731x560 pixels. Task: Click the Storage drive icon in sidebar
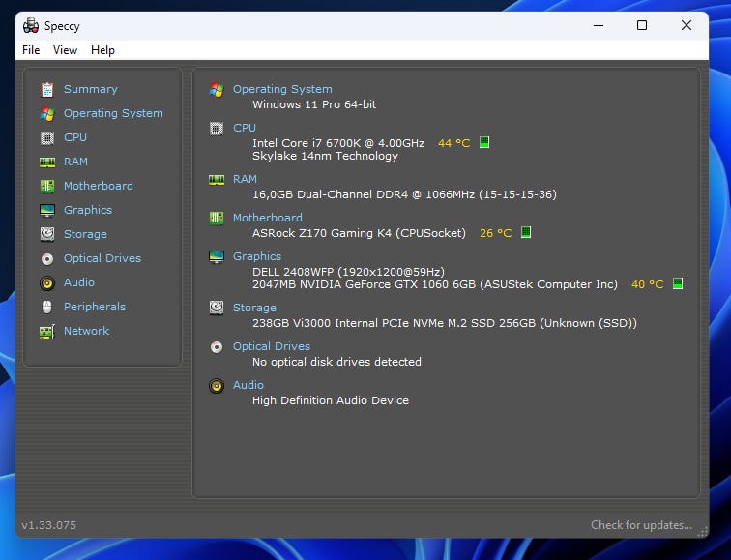[46, 234]
